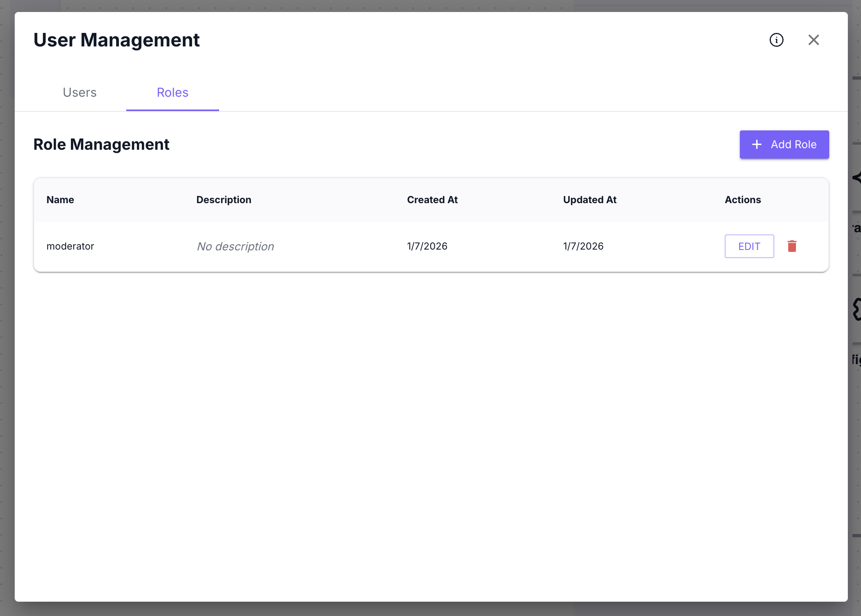
Task: Select the moderator role name cell
Action: pyautogui.click(x=70, y=246)
